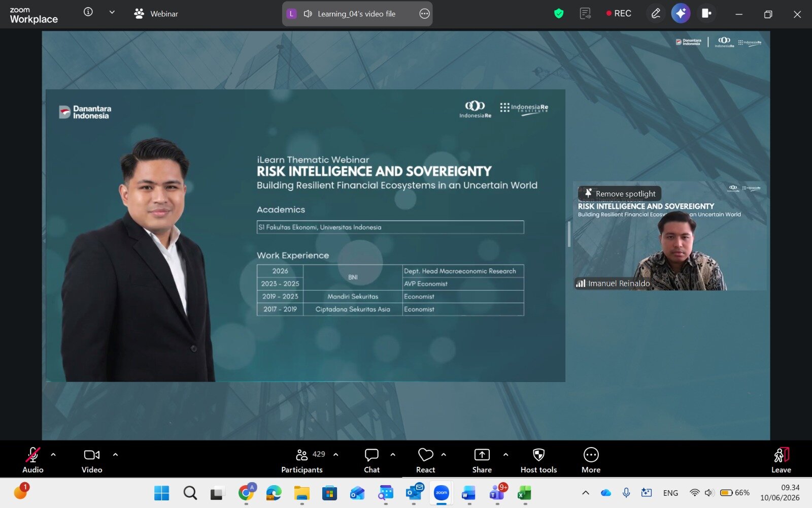The width and height of the screenshot is (812, 508).
Task: Click the green encryption shield icon
Action: [x=559, y=14]
